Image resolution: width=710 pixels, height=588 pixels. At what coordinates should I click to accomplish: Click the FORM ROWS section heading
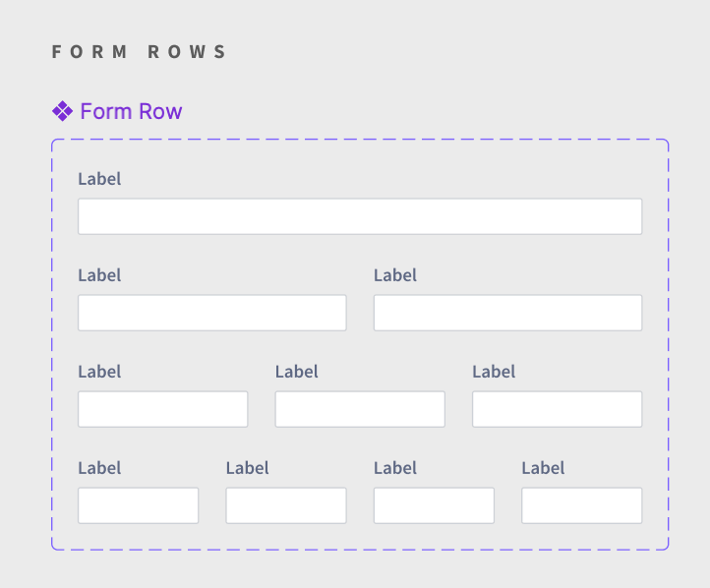pos(139,52)
